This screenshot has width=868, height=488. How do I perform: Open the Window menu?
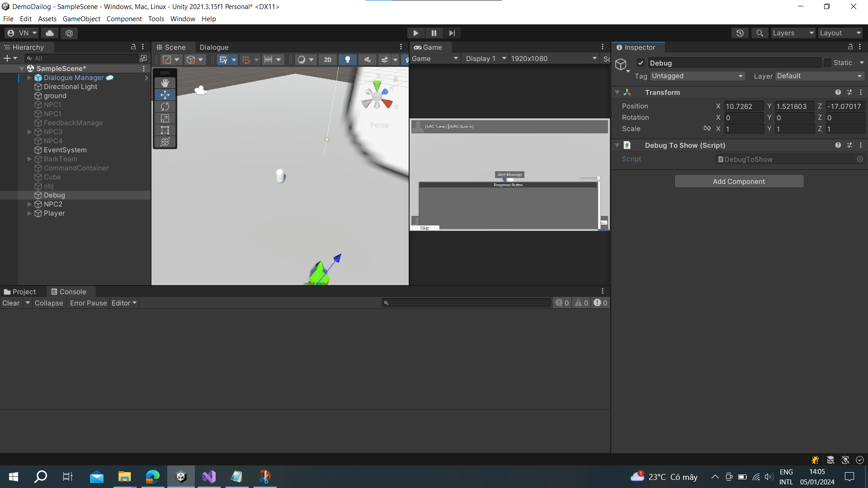[183, 19]
